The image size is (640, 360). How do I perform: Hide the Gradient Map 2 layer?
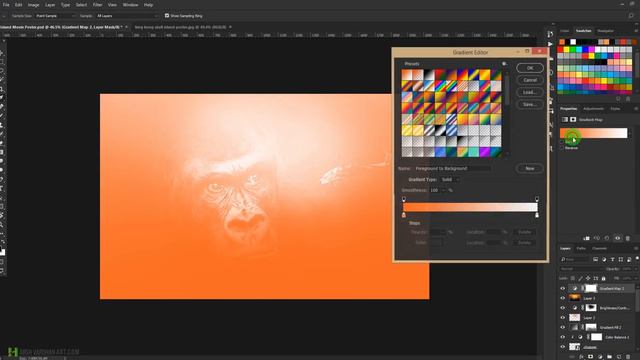563,289
